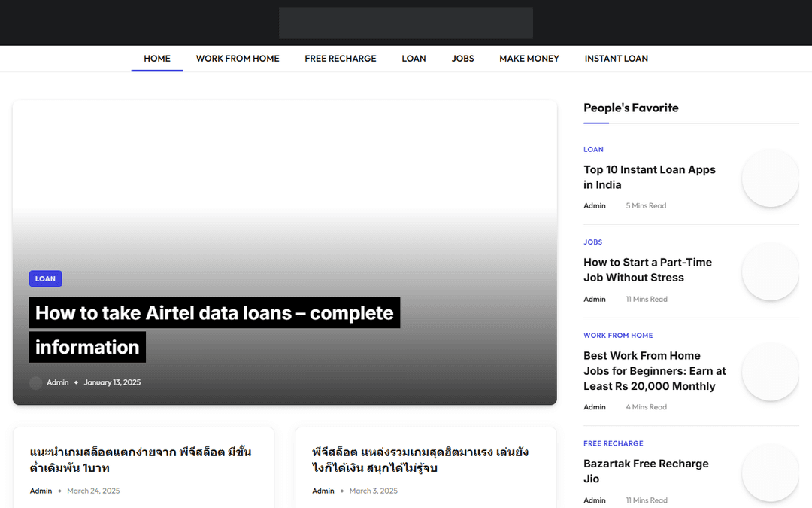Image resolution: width=812 pixels, height=508 pixels.
Task: Click the March 3, 2025 date text
Action: (x=374, y=491)
